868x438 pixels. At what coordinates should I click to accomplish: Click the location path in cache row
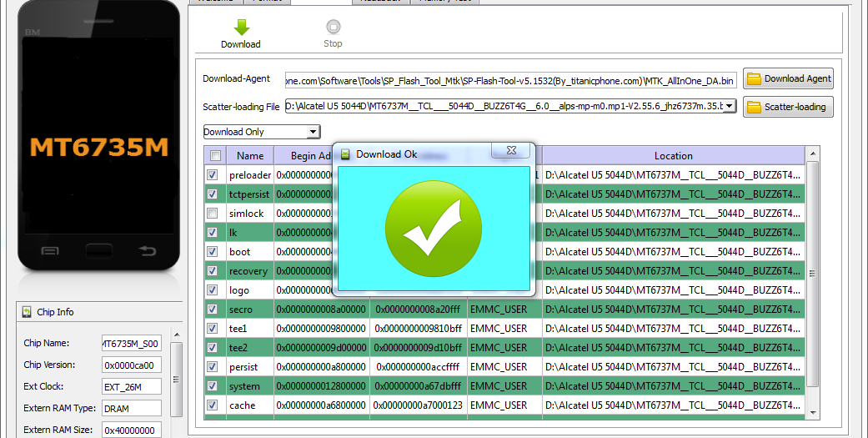pyautogui.click(x=673, y=405)
